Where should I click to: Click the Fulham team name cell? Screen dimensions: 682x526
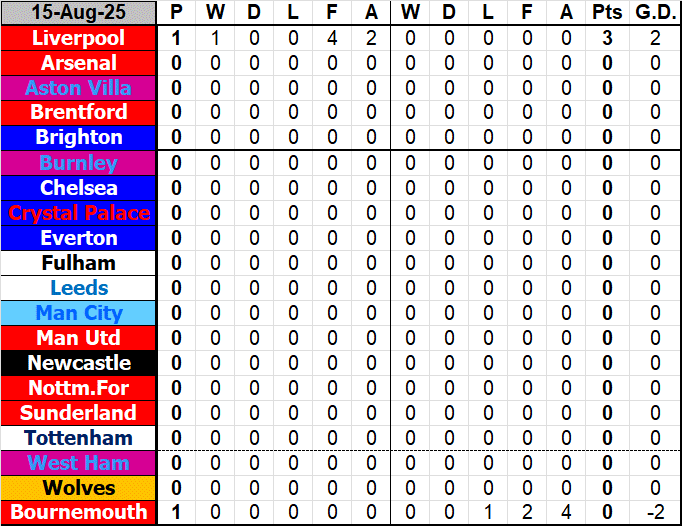click(79, 263)
